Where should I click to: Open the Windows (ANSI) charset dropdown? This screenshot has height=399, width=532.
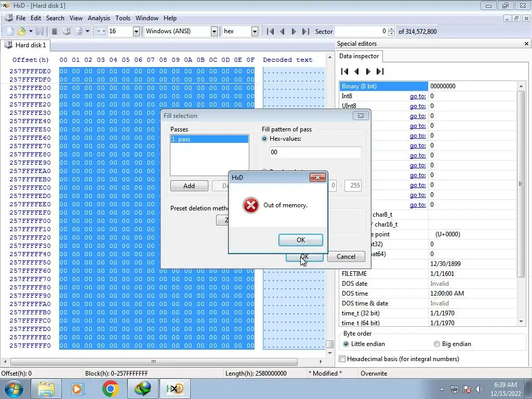(x=214, y=32)
